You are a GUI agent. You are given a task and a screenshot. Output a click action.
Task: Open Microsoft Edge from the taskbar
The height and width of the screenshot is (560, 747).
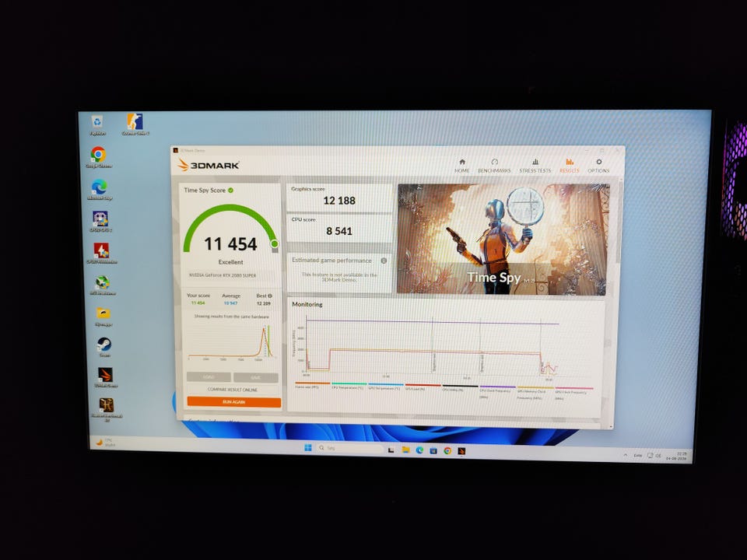[419, 450]
